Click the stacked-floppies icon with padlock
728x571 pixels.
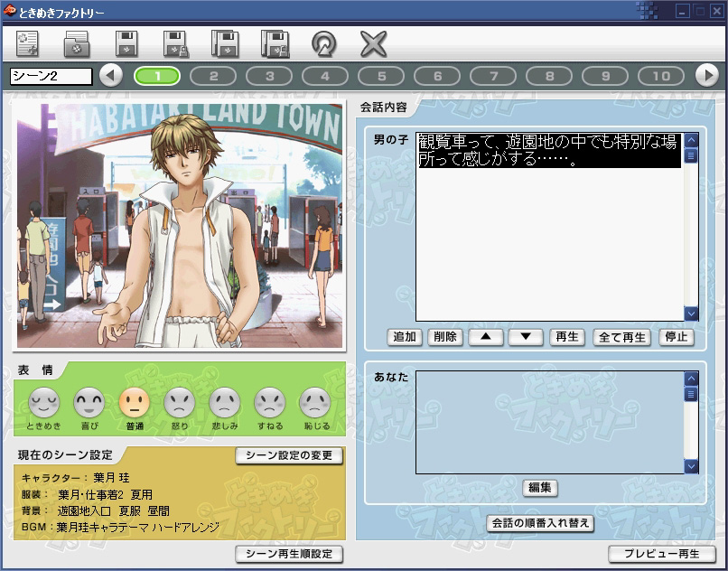275,44
